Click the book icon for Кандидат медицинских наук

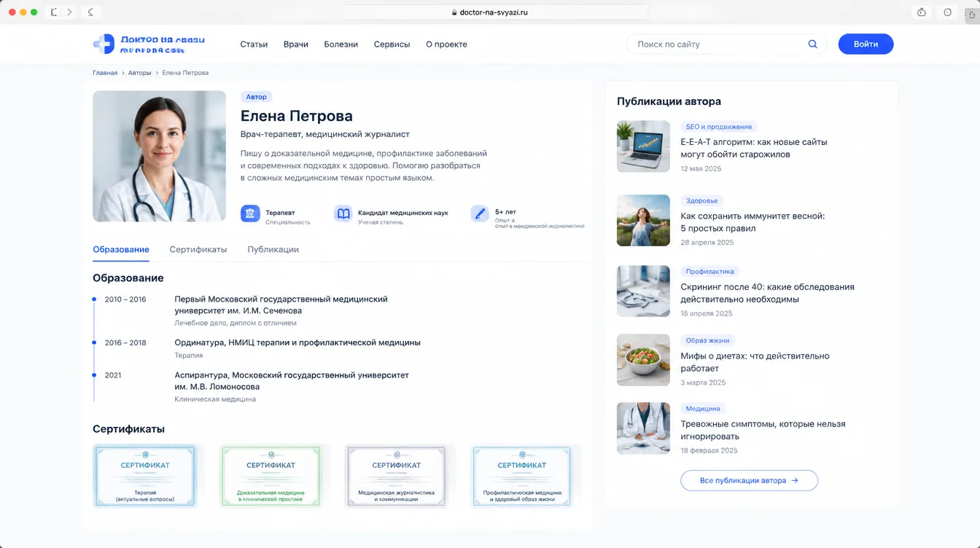[x=343, y=214]
